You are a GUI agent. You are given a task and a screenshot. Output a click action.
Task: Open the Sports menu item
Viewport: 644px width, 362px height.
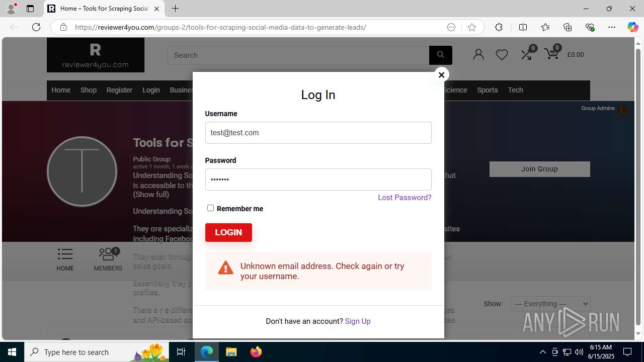tap(488, 90)
